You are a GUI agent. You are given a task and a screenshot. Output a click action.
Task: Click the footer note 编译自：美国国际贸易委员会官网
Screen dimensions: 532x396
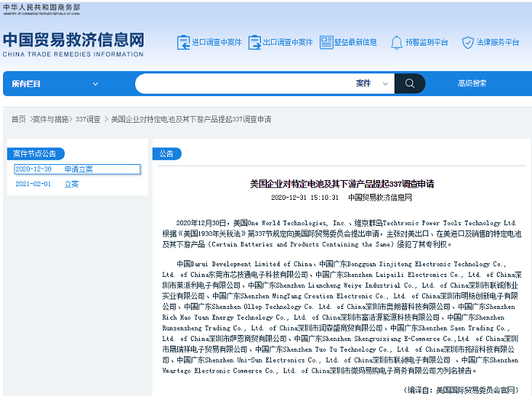(461, 390)
